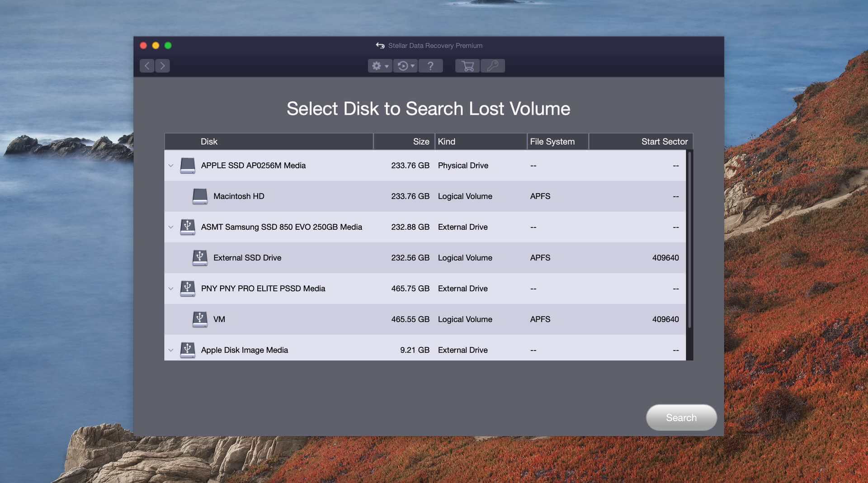Click the 232.88 GB size value
868x483 pixels.
410,227
